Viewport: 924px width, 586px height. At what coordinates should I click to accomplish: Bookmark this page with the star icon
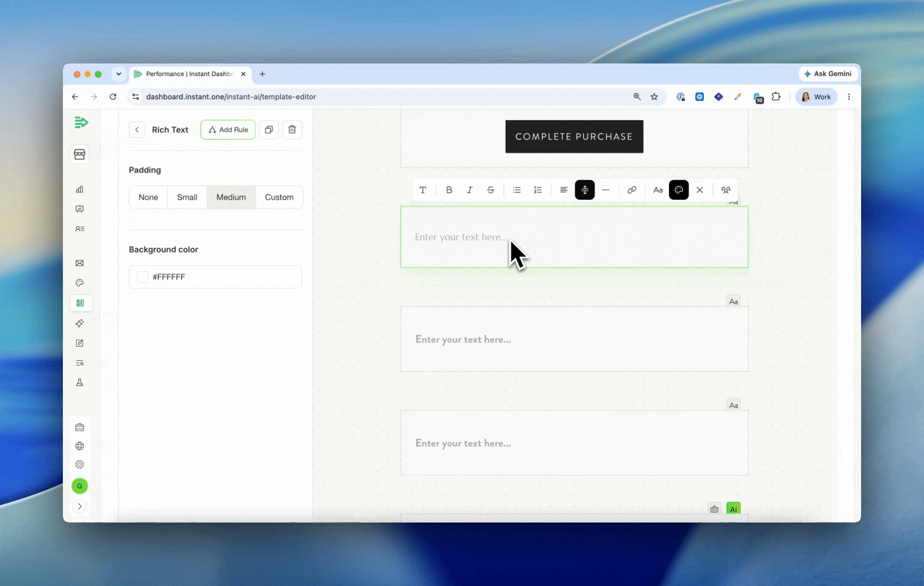click(x=655, y=97)
